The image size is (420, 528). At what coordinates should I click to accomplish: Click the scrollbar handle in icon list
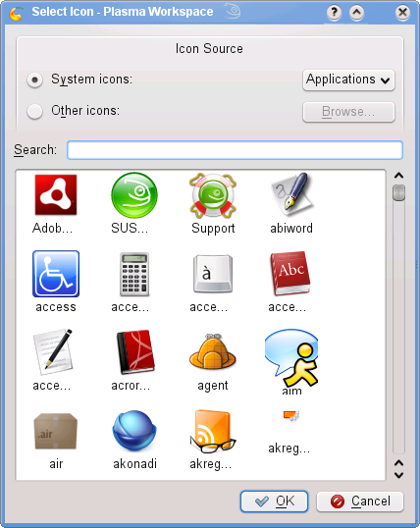point(398,193)
